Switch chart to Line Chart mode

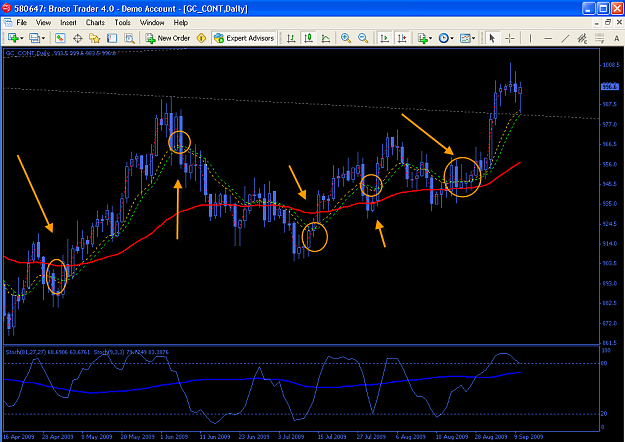326,38
